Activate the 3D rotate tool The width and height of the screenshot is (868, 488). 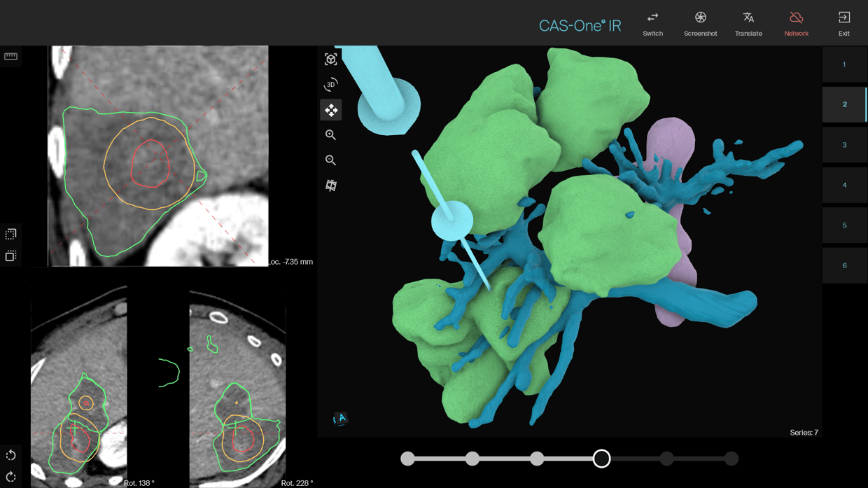point(331,85)
